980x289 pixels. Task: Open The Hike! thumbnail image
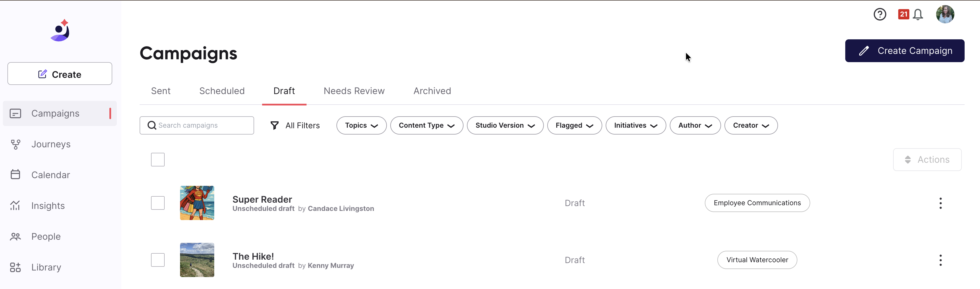click(197, 260)
